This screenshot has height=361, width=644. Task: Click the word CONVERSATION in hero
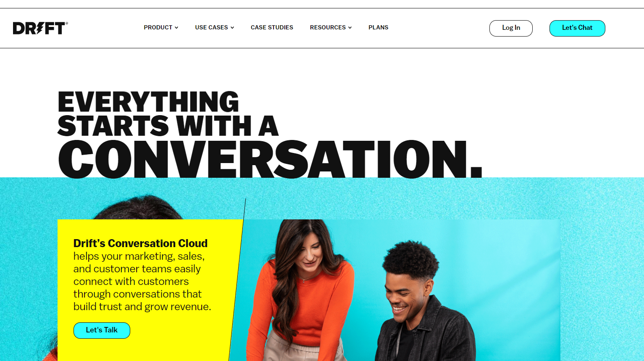(x=270, y=159)
